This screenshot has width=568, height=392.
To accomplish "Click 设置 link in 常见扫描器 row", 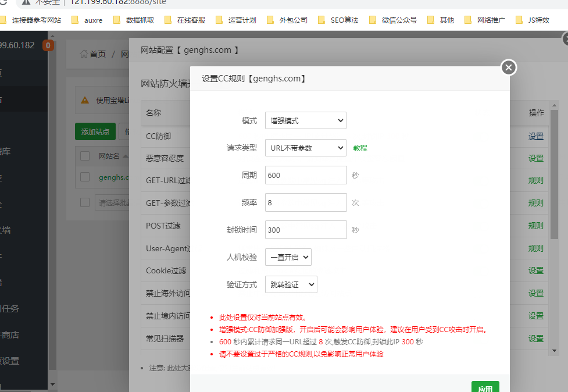I will pyautogui.click(x=536, y=338).
